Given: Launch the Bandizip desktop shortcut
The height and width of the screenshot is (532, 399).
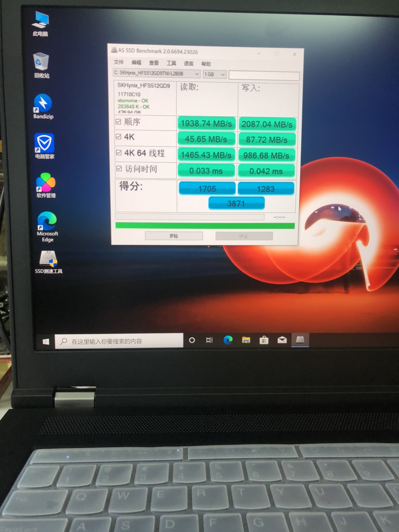Looking at the screenshot, I should pos(43,106).
